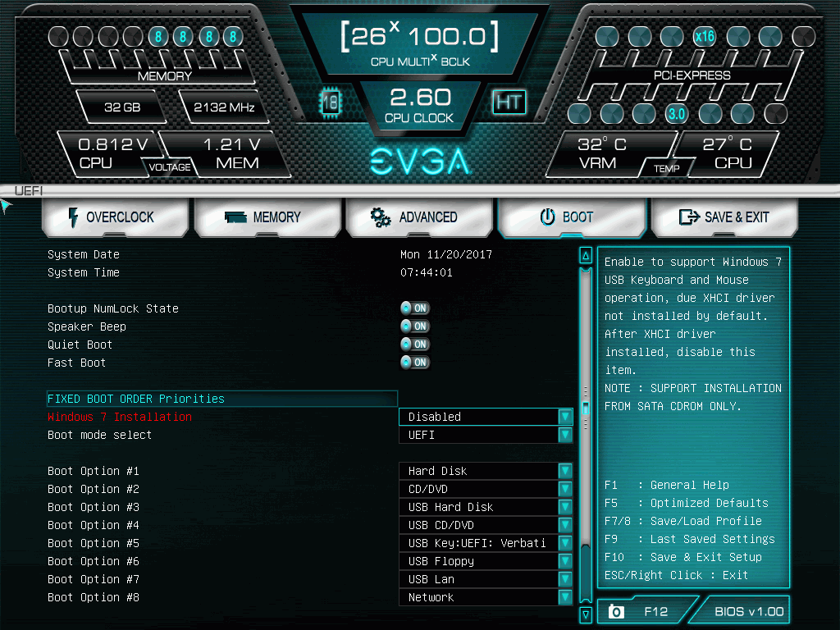Click the HT hyper-threading indicator
Image resolution: width=840 pixels, height=630 pixels.
[x=509, y=102]
